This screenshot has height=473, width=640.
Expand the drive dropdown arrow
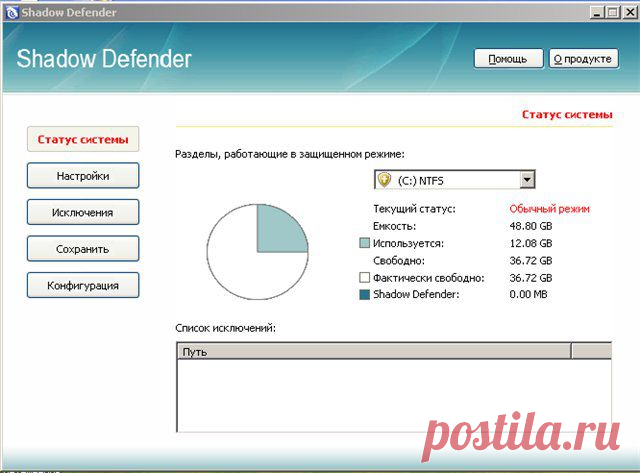pos(527,180)
